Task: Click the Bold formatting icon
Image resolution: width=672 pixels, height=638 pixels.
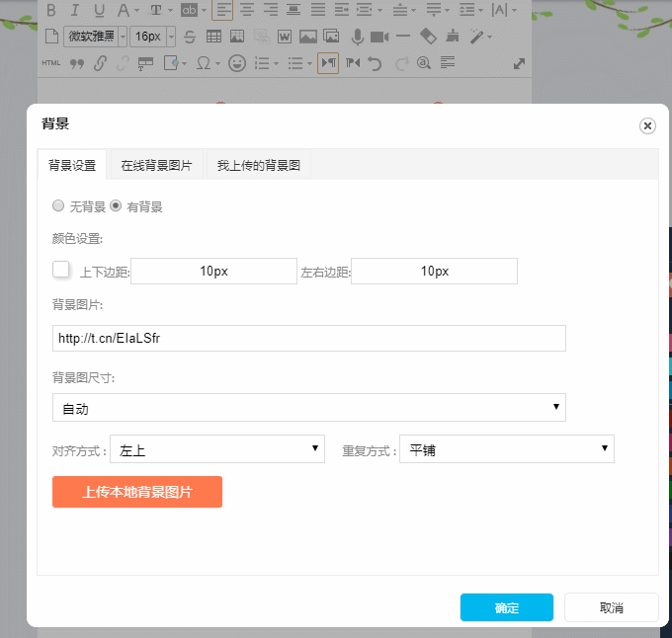Action: point(50,11)
